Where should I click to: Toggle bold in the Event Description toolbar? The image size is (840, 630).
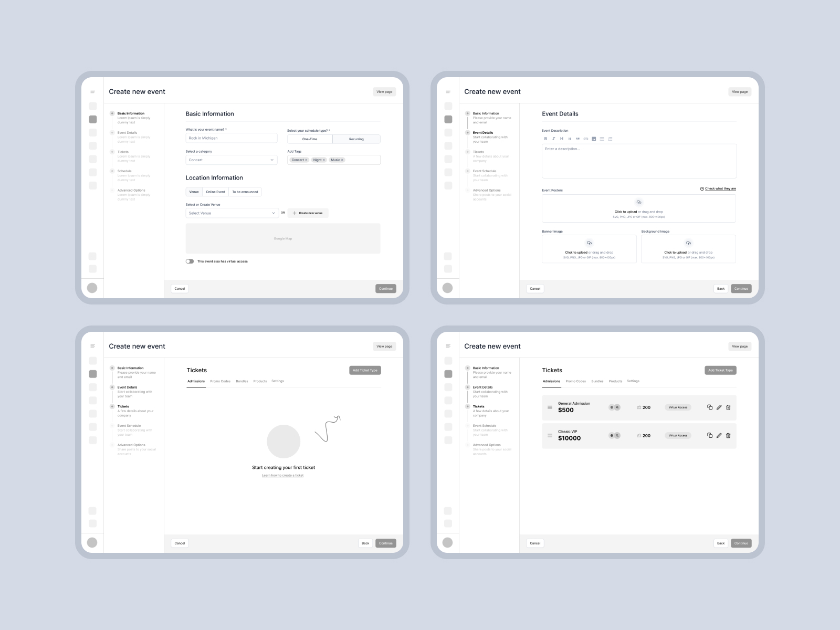545,139
